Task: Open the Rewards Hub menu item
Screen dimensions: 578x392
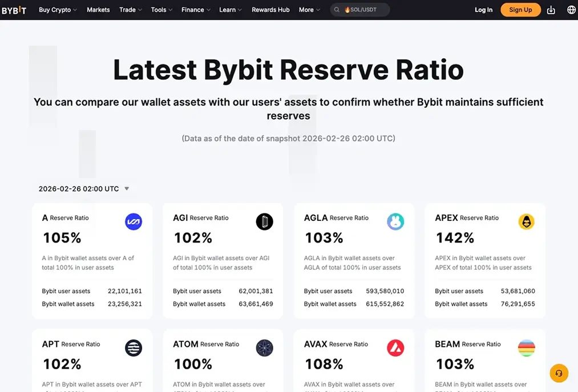Action: pyautogui.click(x=270, y=10)
